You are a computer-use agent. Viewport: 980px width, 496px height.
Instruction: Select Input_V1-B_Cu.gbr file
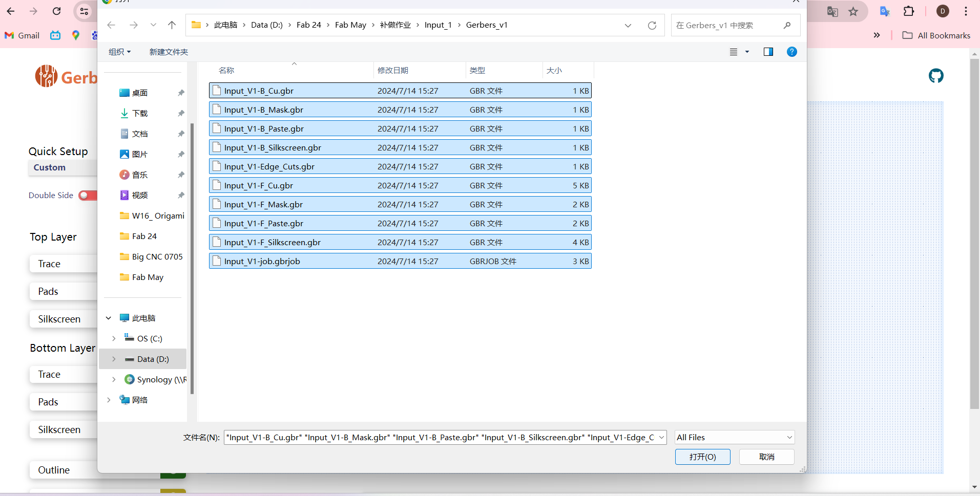(400, 91)
